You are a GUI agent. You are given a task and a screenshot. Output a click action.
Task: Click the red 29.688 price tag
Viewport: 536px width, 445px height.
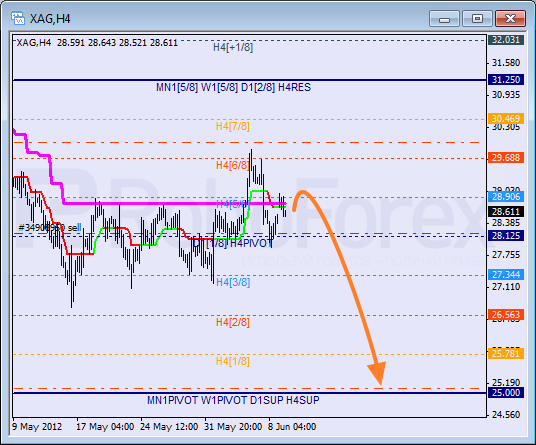[x=506, y=158]
